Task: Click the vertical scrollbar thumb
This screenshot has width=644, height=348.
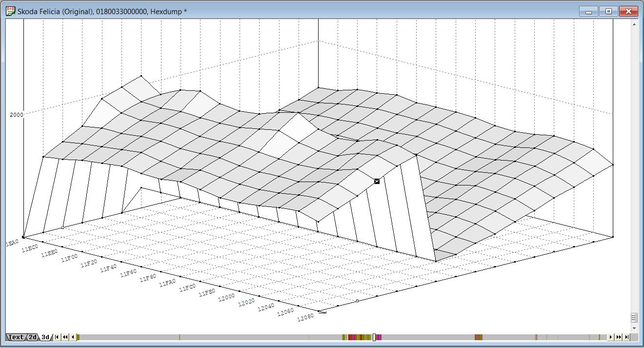Action: point(634,318)
